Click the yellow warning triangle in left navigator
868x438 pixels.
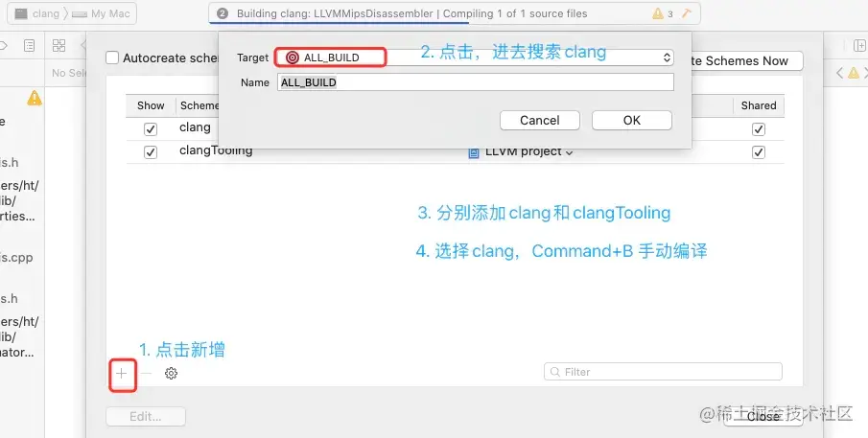click(35, 99)
